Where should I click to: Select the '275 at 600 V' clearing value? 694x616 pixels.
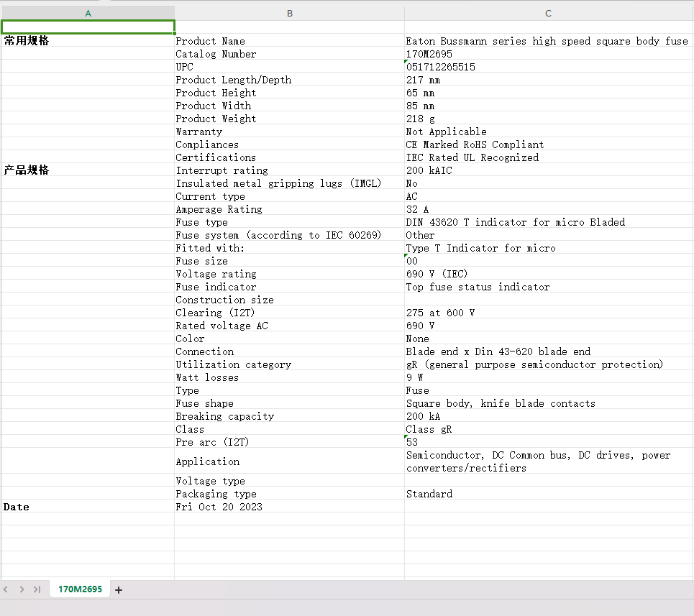tap(549, 312)
